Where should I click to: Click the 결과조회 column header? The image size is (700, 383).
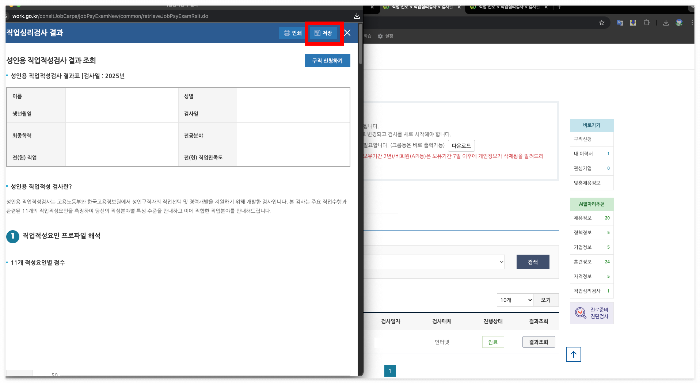538,321
